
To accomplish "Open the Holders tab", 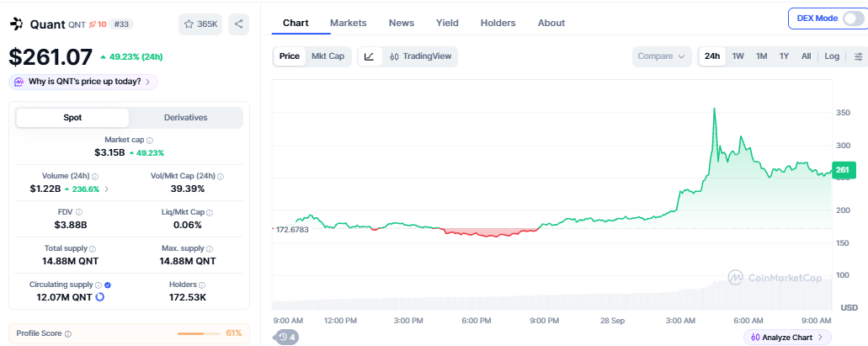I will click(498, 24).
